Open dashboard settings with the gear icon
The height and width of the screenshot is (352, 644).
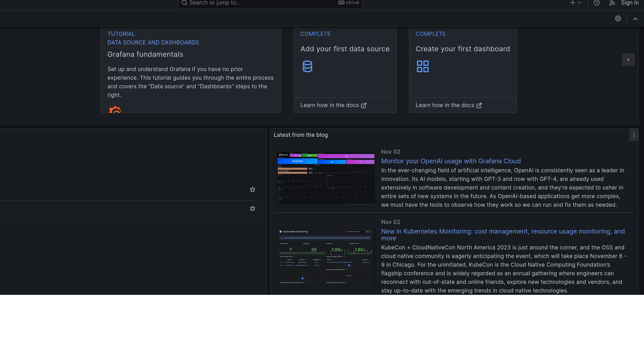click(618, 18)
